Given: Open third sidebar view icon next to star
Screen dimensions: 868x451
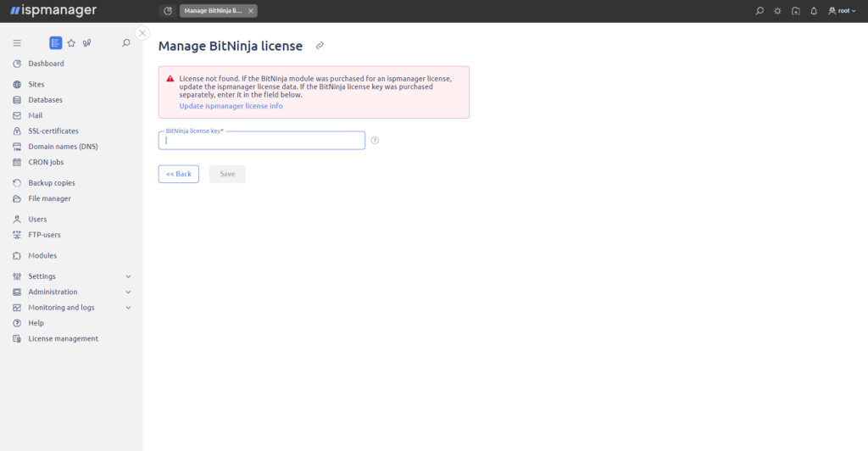Looking at the screenshot, I should (x=87, y=42).
